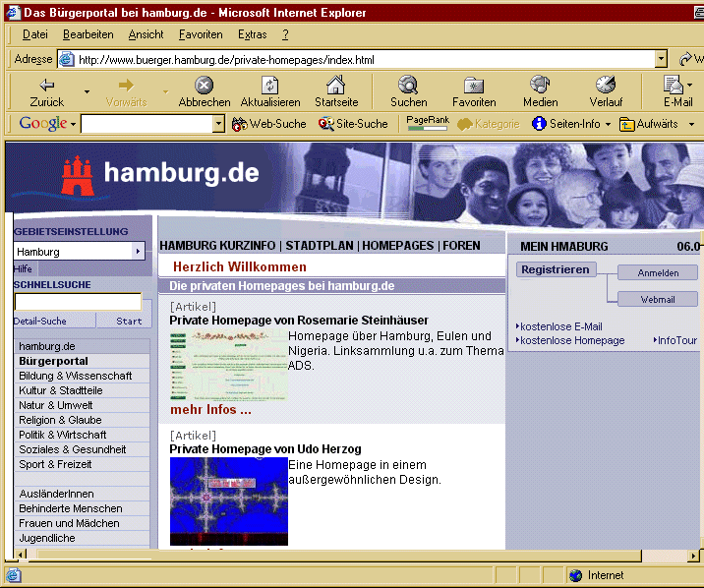This screenshot has height=588, width=704.
Task: Expand the Hamburg region selector
Action: [138, 252]
